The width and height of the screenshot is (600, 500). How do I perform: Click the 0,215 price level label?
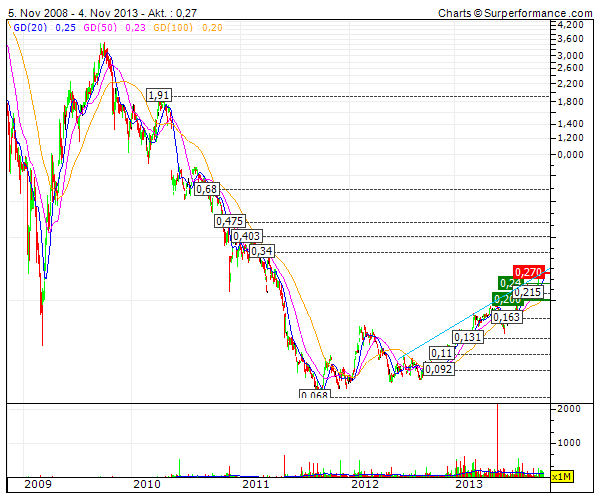(528, 292)
